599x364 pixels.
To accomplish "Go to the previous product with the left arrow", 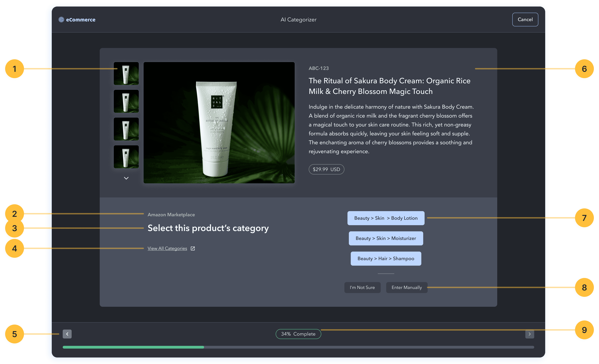I will 67,334.
